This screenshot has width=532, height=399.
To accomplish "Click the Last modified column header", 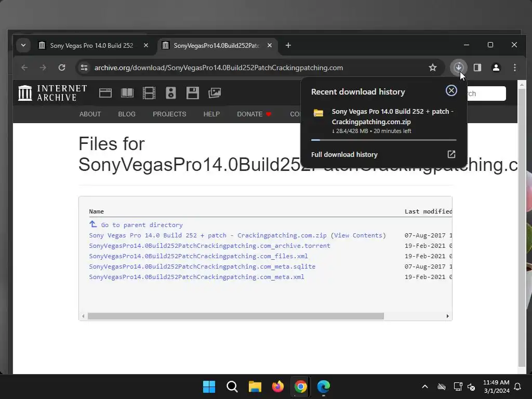I will click(x=428, y=211).
